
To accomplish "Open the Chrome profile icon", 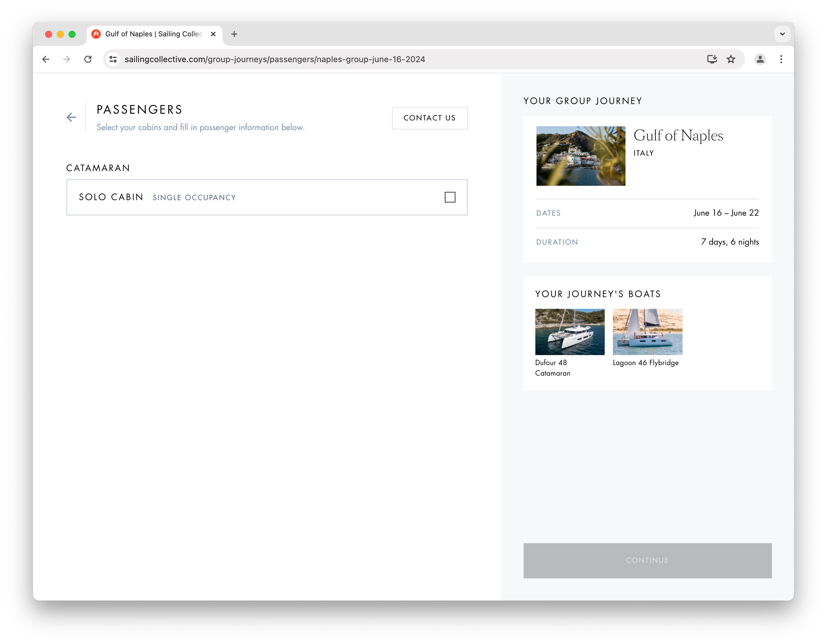I will pyautogui.click(x=760, y=59).
